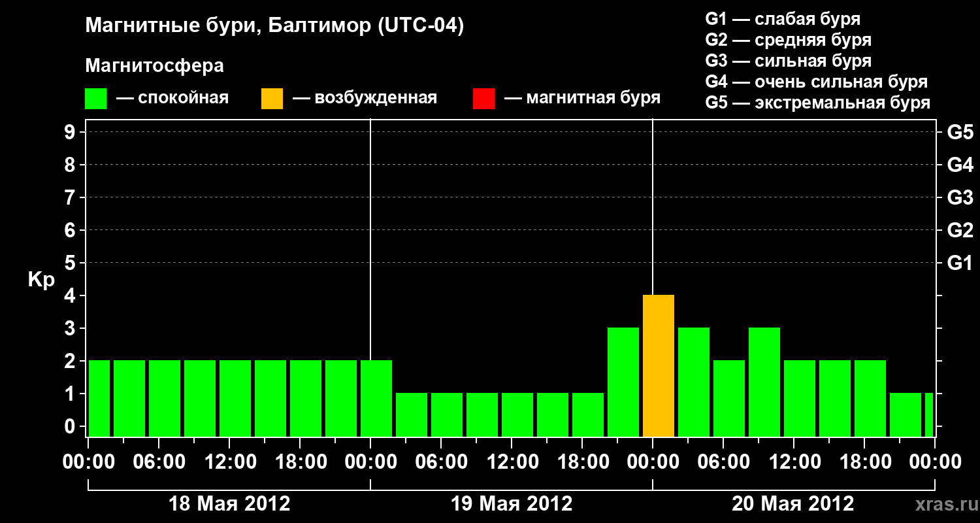The width and height of the screenshot is (980, 523).
Task: Click the 'G2' tick label on the right axis
Action: click(x=960, y=230)
